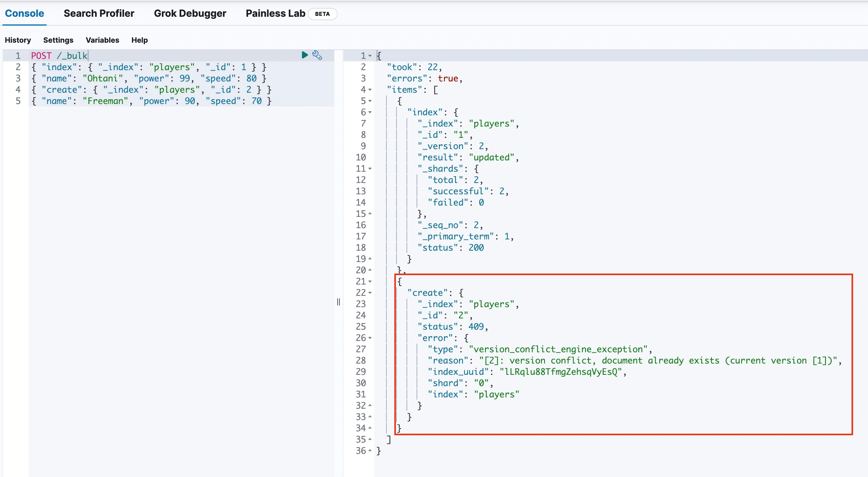Screen dimensions: 868x477
Task: Collapse the "_shards" block at line 11
Action: [370, 169]
